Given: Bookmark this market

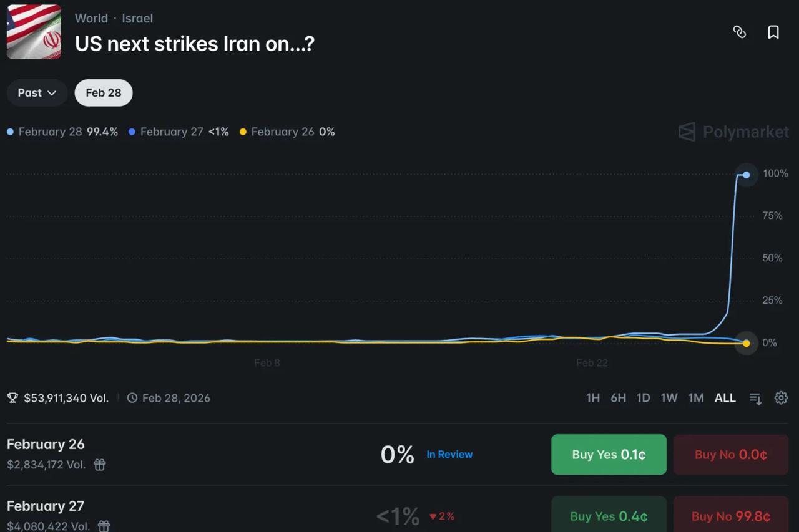Looking at the screenshot, I should coord(773,32).
